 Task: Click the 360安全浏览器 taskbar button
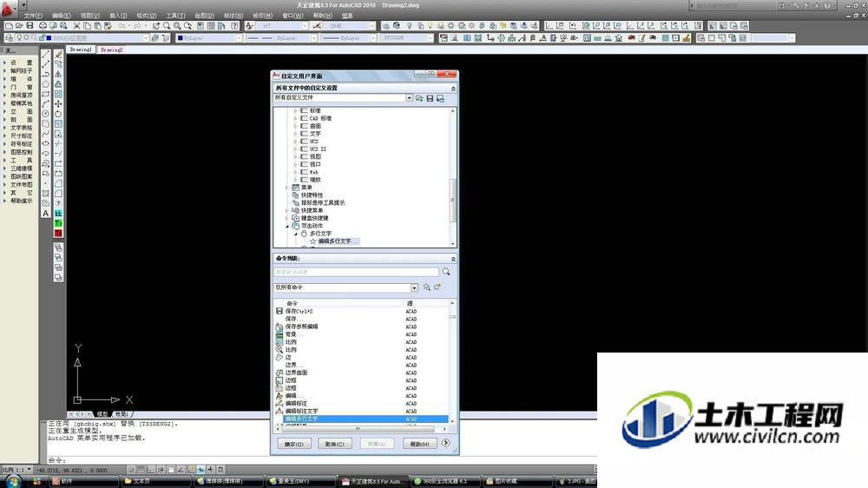coord(444,481)
